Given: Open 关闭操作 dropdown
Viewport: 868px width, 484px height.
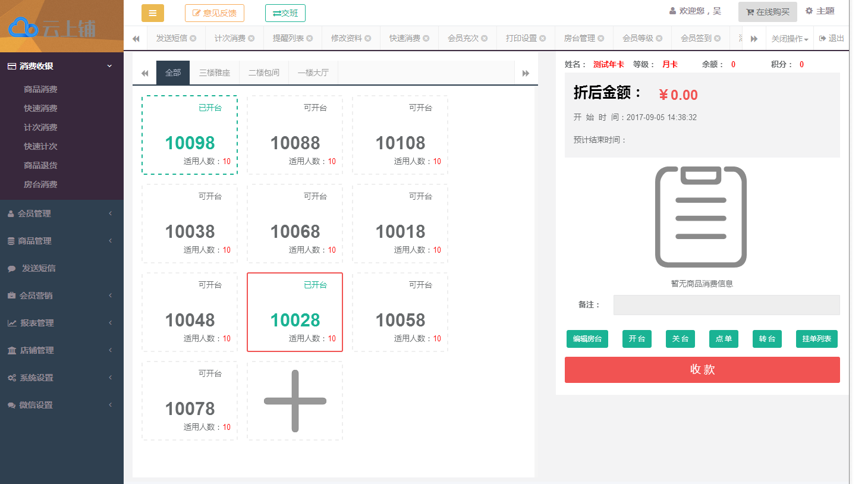Looking at the screenshot, I should tap(790, 39).
